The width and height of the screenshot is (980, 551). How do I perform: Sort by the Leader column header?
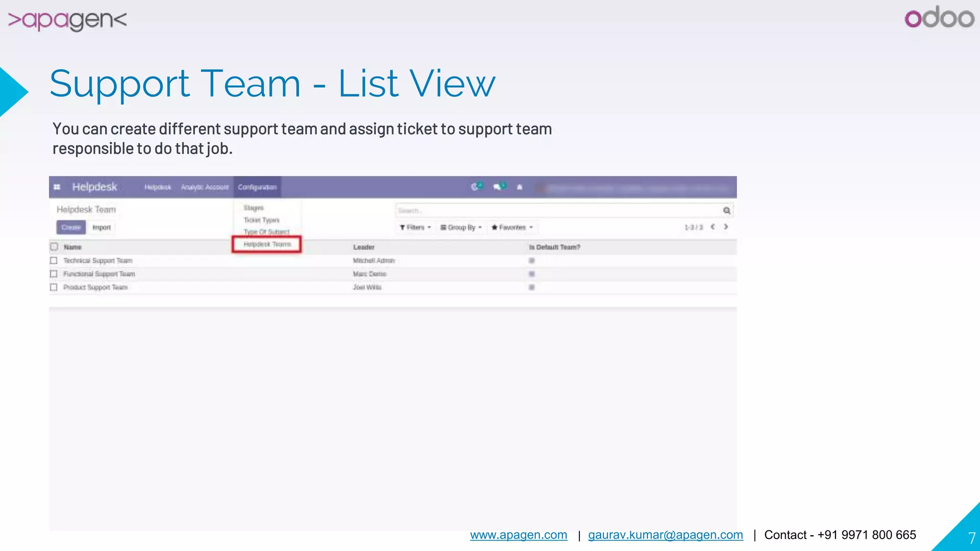[364, 247]
